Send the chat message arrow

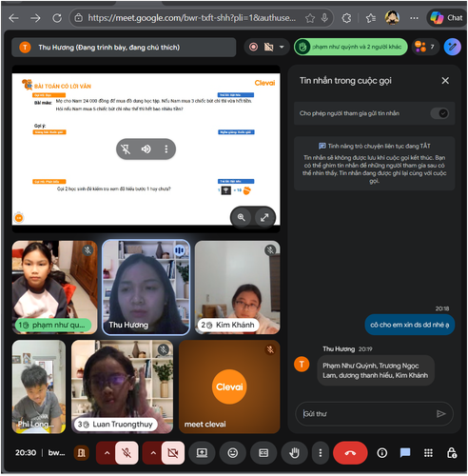pos(440,414)
